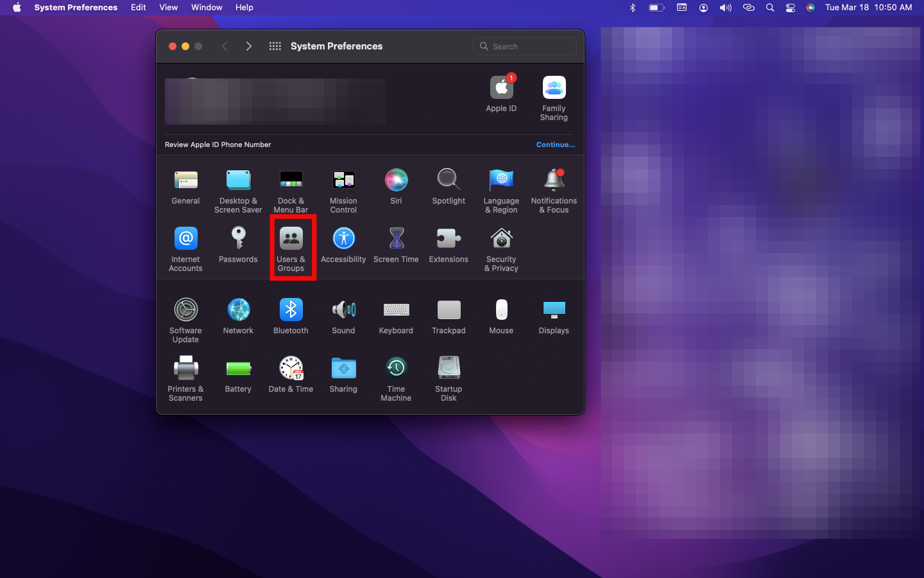Open the Window menu
The width and height of the screenshot is (924, 578).
[x=207, y=8]
